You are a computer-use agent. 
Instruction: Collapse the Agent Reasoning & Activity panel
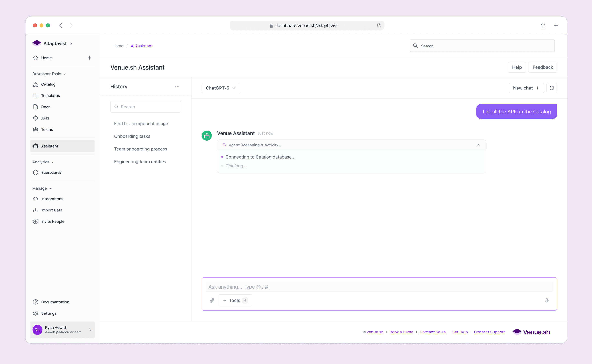tap(478, 145)
